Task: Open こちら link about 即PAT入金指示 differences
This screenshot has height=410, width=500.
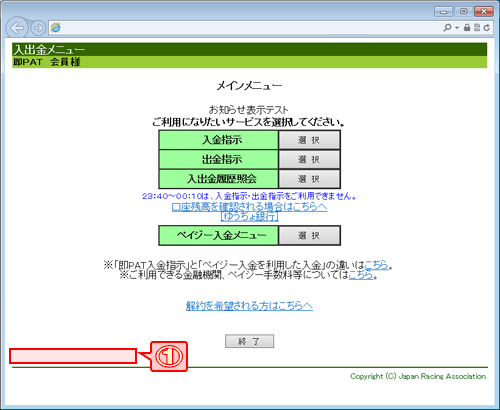Action: [376, 265]
